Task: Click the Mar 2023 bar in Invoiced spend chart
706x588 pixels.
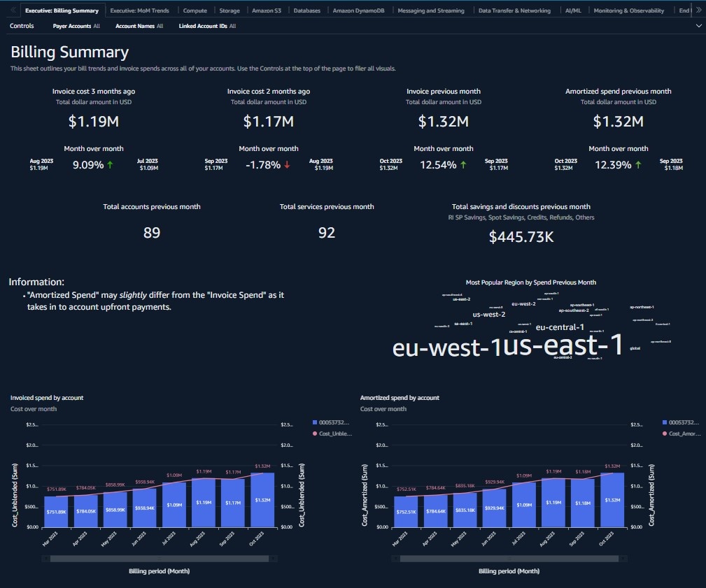Action: tap(56, 512)
